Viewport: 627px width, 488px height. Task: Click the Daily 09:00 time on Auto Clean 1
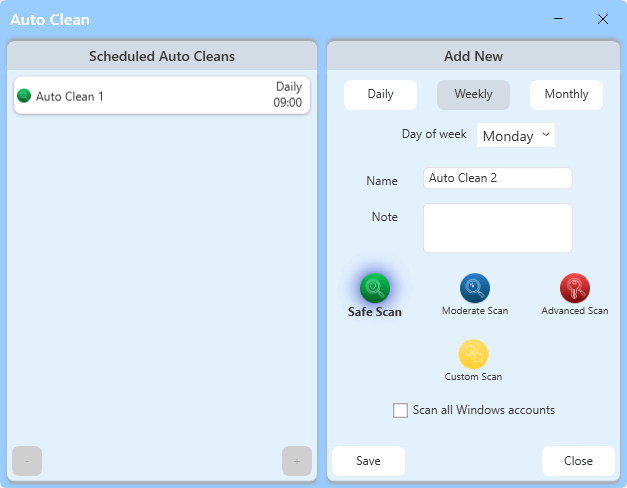[288, 95]
